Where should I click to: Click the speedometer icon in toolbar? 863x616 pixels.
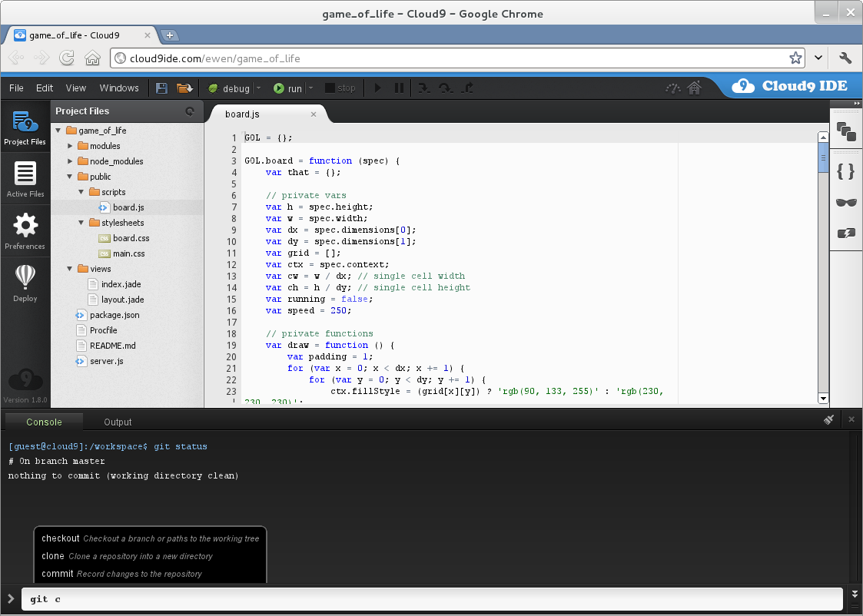point(672,88)
